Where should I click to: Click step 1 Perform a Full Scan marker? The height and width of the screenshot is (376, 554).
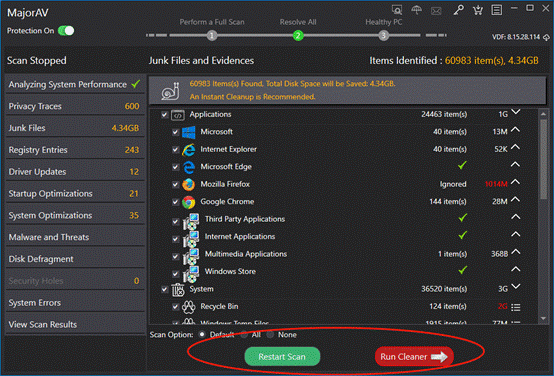pos(212,36)
